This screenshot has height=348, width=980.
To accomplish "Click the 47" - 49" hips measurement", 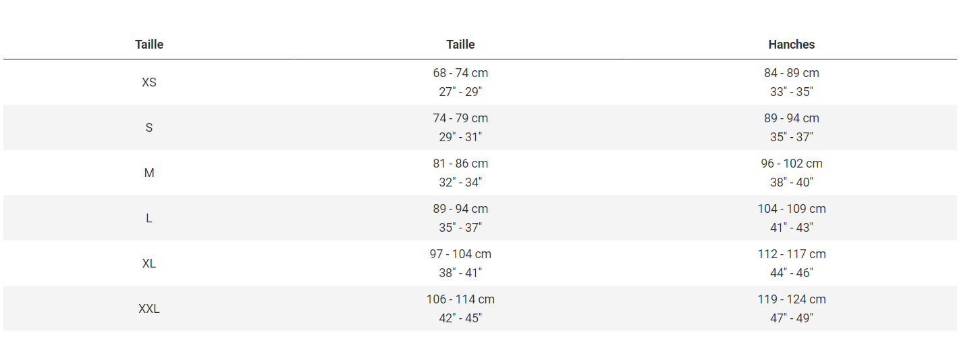I will pyautogui.click(x=792, y=318).
